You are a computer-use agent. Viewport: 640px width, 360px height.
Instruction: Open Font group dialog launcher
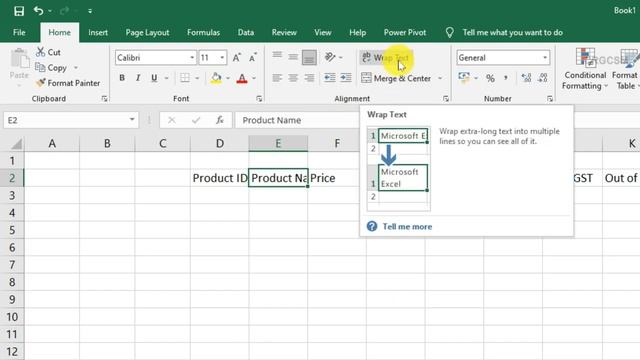tap(259, 99)
